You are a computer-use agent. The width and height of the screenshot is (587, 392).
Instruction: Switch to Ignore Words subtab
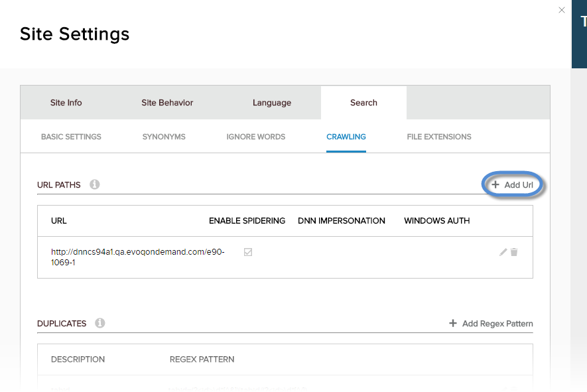[255, 137]
